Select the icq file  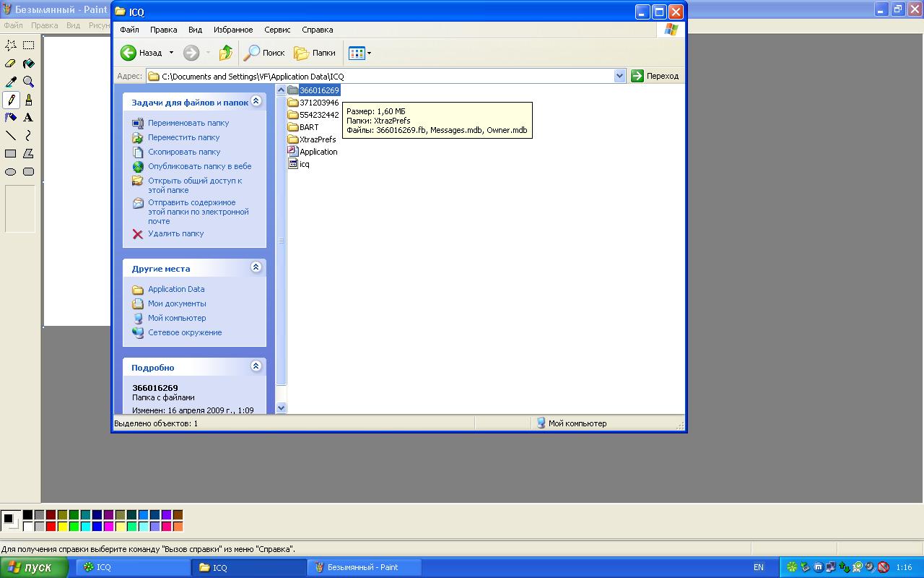click(299, 164)
